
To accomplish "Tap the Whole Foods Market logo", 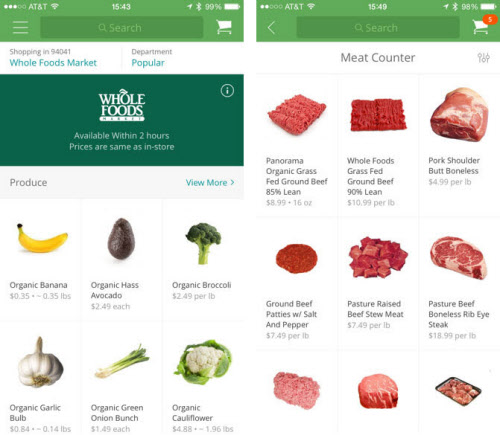I will pos(122,105).
